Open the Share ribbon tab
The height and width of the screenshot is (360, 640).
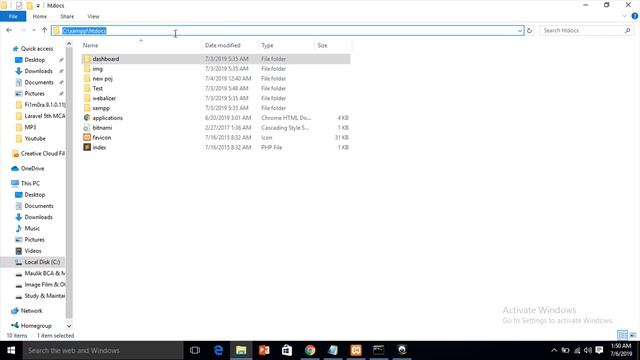(67, 16)
